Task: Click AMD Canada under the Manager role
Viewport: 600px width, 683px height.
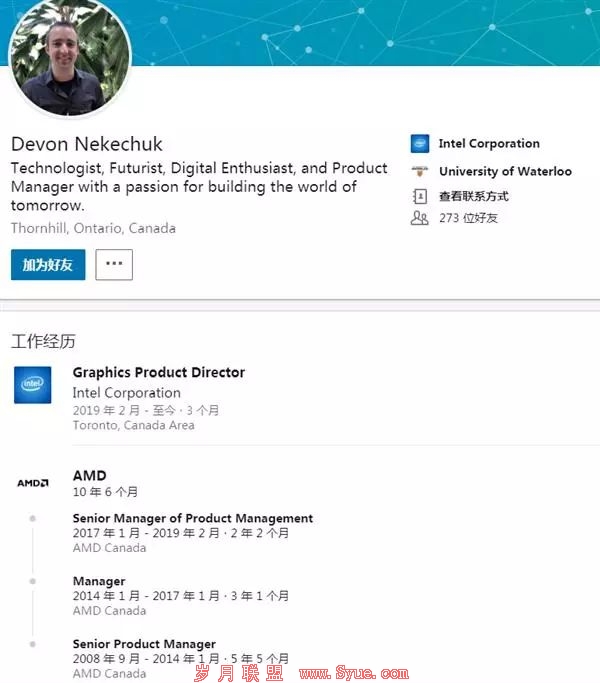Action: [109, 611]
